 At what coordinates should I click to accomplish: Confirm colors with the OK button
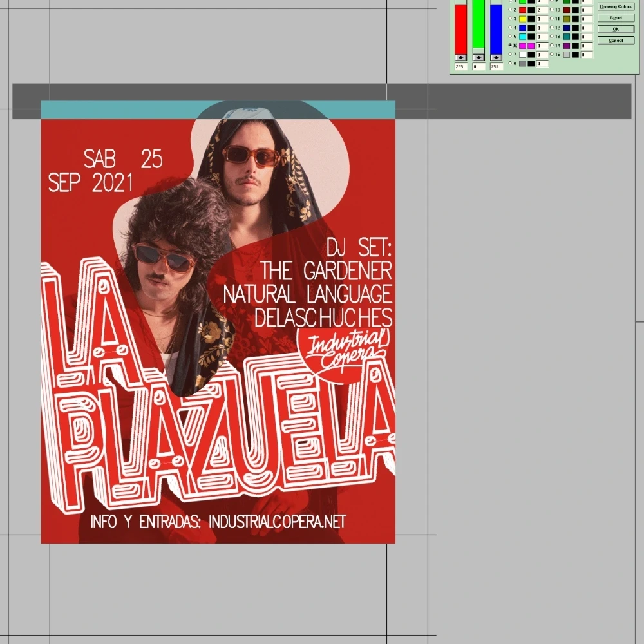(616, 29)
